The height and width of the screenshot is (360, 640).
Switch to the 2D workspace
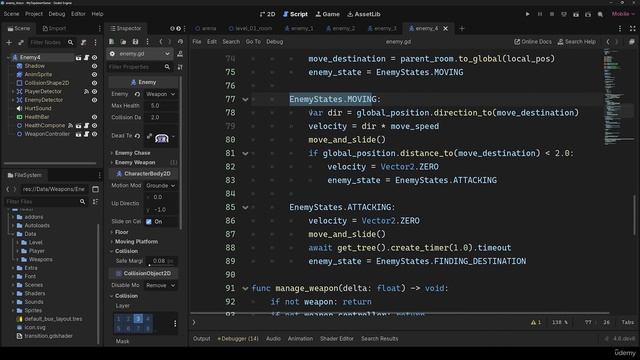point(267,14)
